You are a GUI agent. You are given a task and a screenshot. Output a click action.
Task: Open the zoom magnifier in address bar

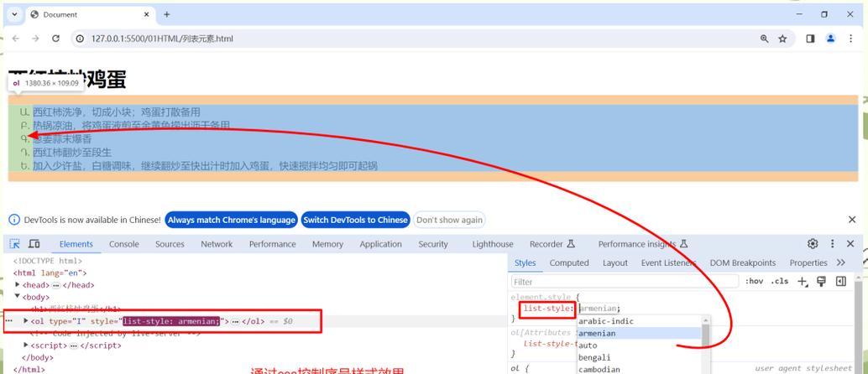pos(765,39)
